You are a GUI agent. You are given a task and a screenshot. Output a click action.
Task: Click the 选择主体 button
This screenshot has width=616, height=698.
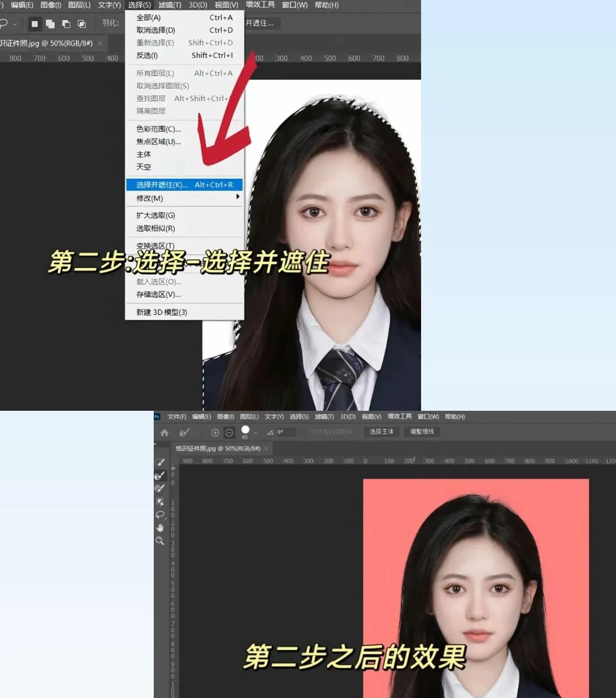[x=381, y=432]
